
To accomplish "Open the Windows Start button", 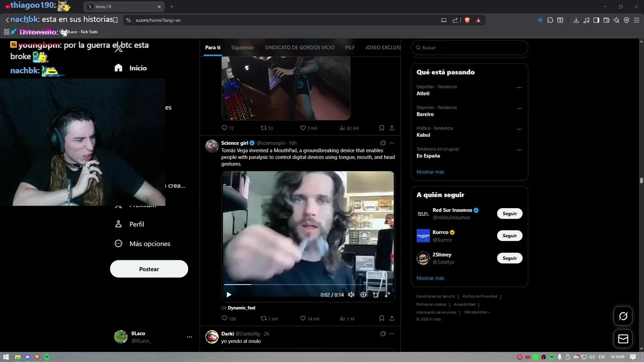I will coord(7,357).
